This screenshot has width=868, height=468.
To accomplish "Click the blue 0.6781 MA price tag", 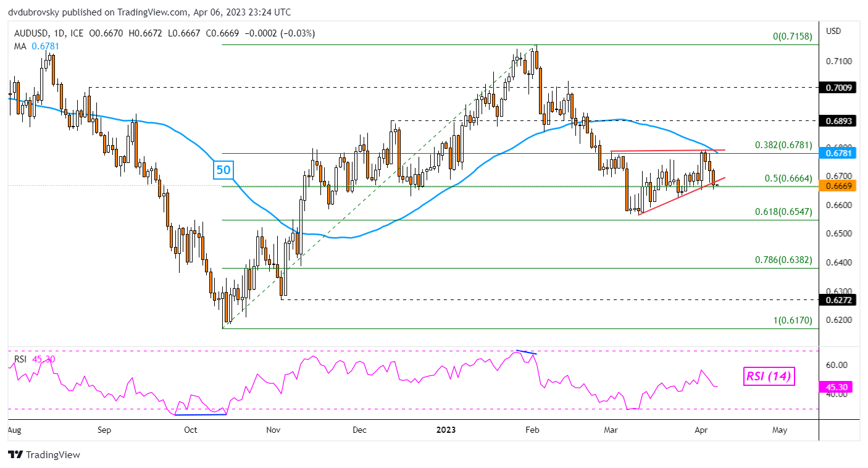I will pos(839,153).
